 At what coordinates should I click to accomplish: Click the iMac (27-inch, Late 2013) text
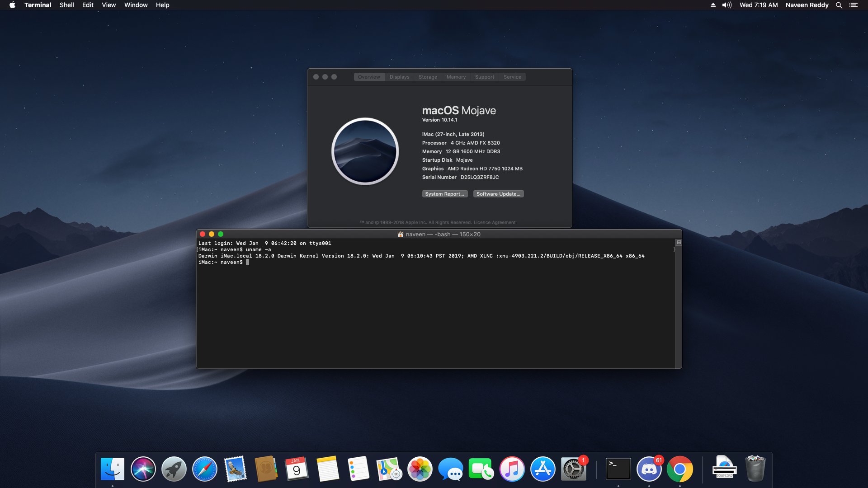[453, 134]
